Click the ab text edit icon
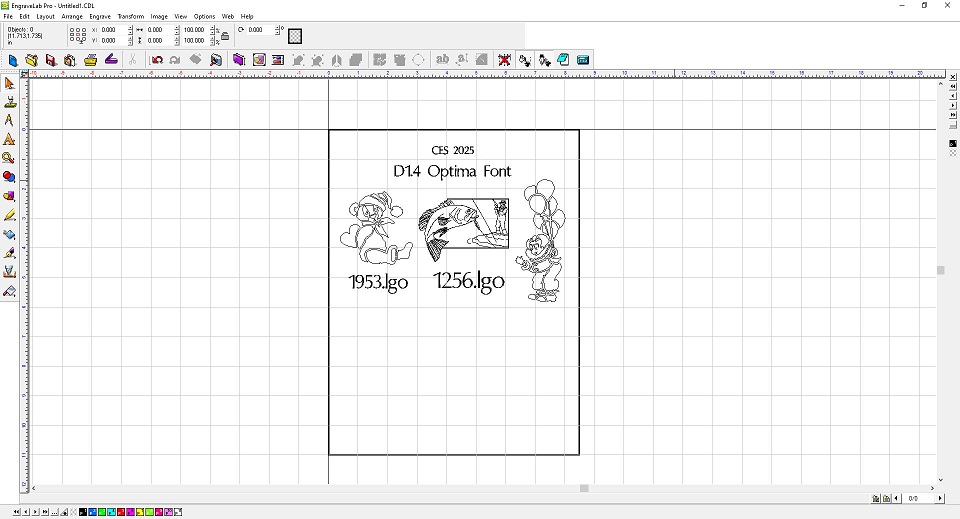The height and width of the screenshot is (519, 960). (442, 59)
